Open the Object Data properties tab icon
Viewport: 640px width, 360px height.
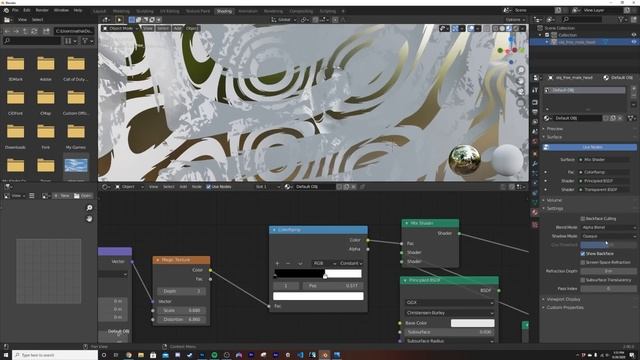point(535,202)
